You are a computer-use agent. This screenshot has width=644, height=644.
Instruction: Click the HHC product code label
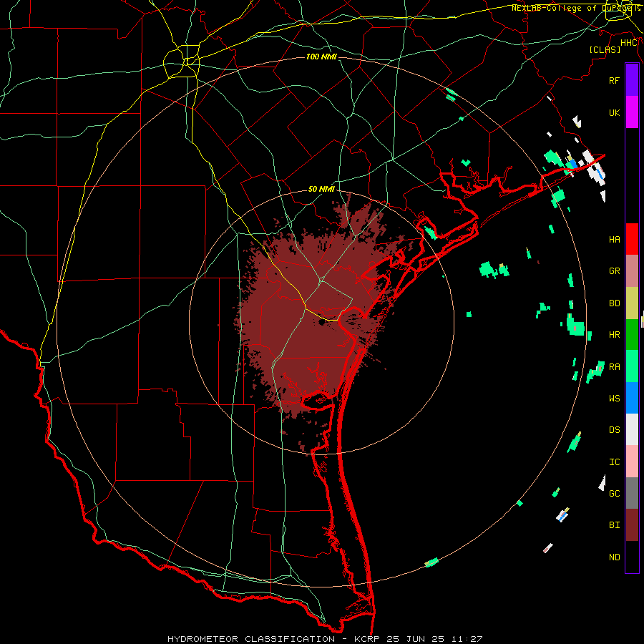click(628, 43)
